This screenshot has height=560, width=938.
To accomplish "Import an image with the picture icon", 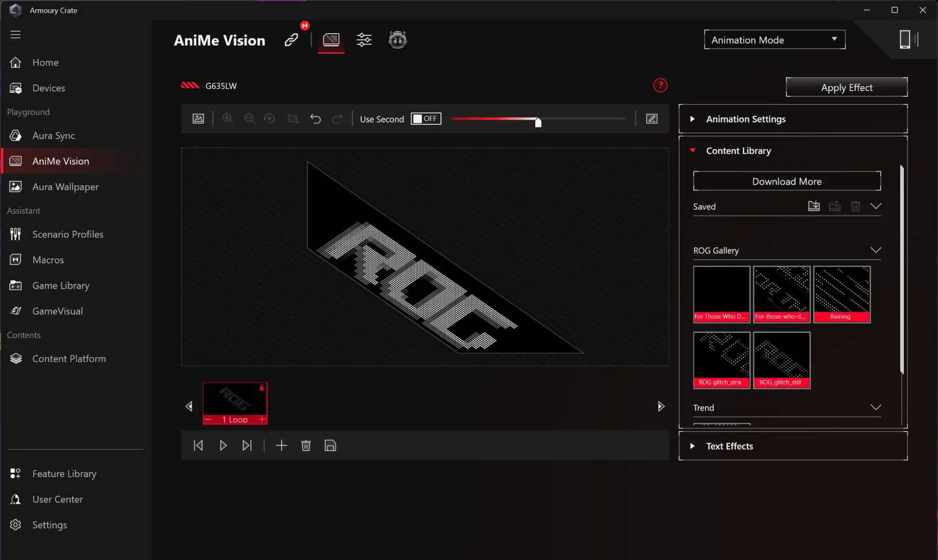I will point(198,119).
